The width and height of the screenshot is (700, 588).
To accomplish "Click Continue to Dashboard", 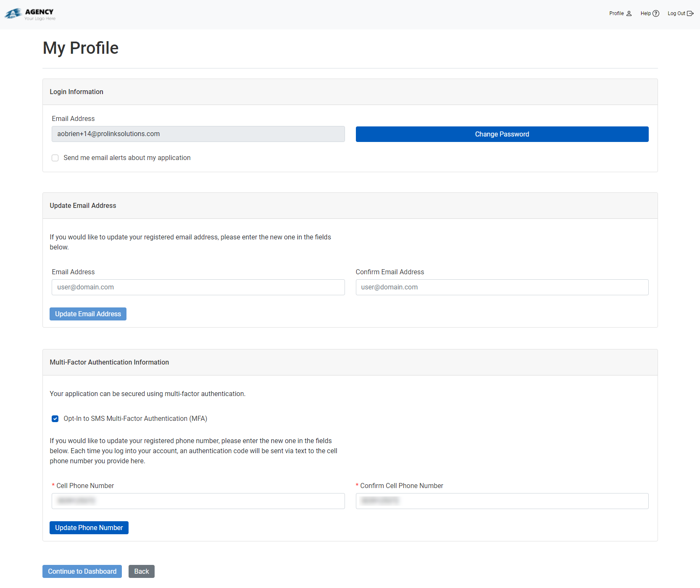I will click(82, 571).
